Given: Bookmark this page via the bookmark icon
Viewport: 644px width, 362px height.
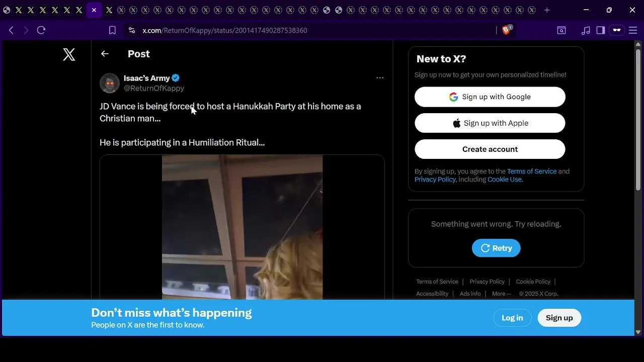Looking at the screenshot, I should pyautogui.click(x=113, y=30).
